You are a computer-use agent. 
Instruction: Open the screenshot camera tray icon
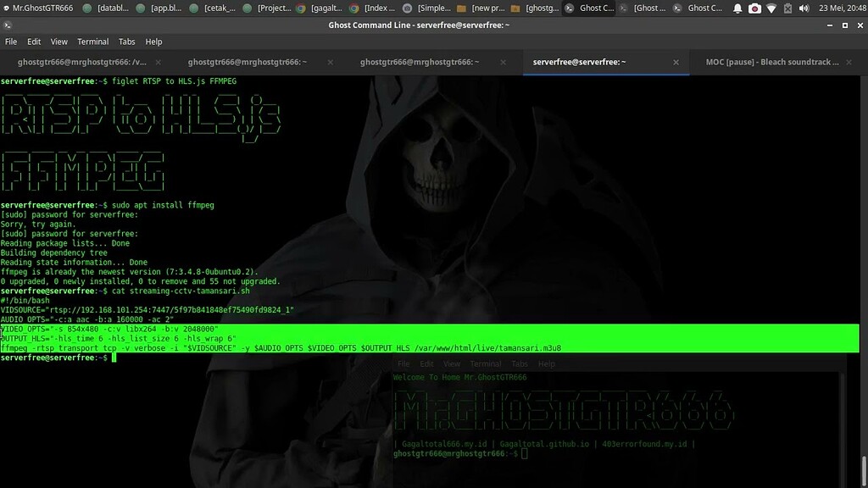pyautogui.click(x=755, y=8)
